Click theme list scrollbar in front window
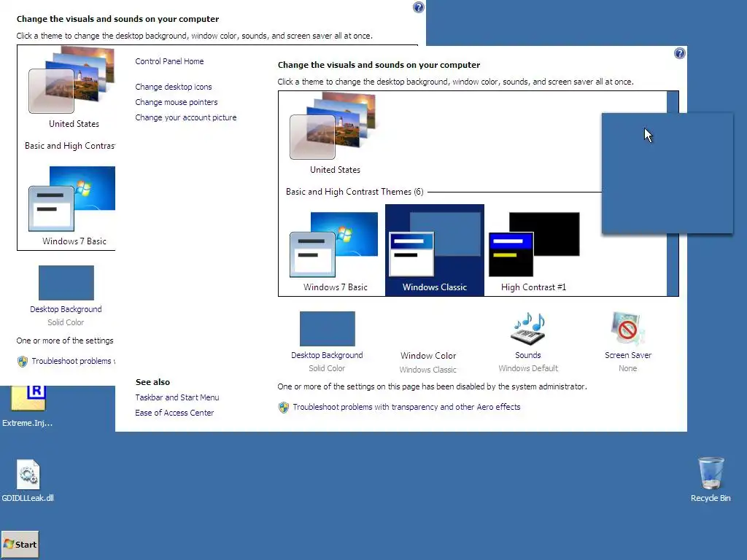The image size is (747, 560). click(x=673, y=193)
